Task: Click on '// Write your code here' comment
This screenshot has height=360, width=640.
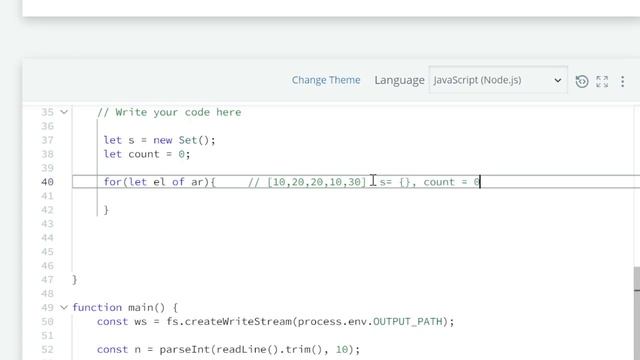Action: [169, 112]
